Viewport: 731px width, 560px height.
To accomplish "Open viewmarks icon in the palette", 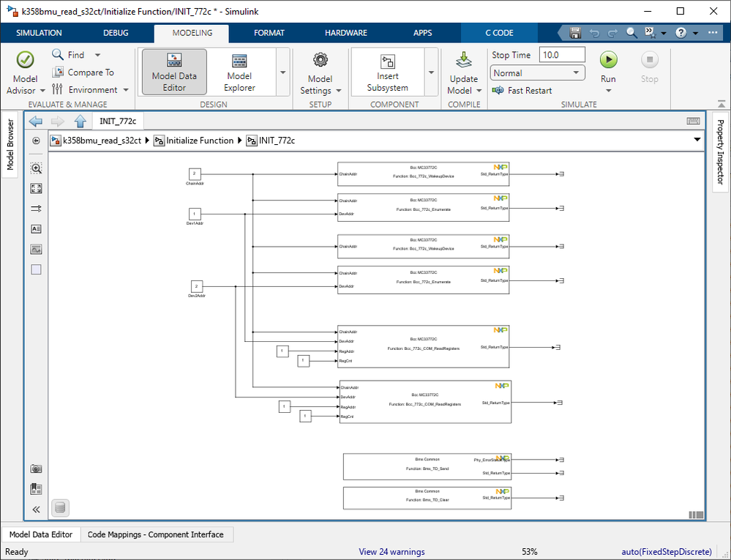I will click(x=36, y=489).
